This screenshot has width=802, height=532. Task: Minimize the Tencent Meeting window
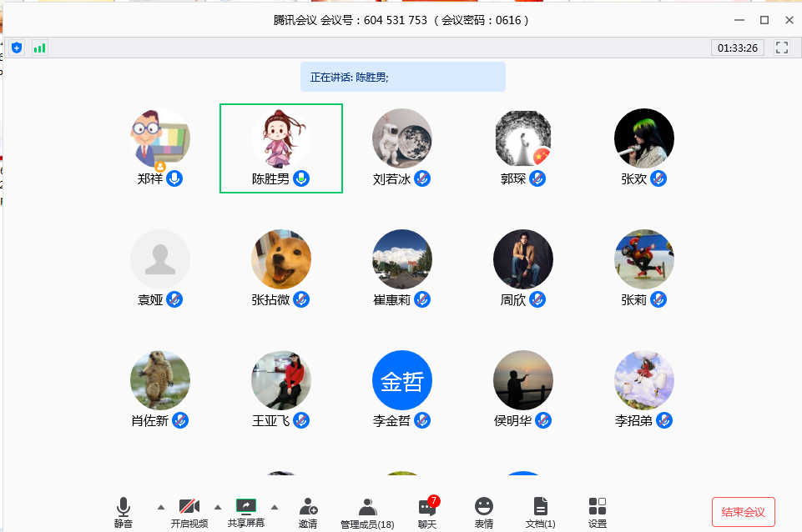[739, 20]
